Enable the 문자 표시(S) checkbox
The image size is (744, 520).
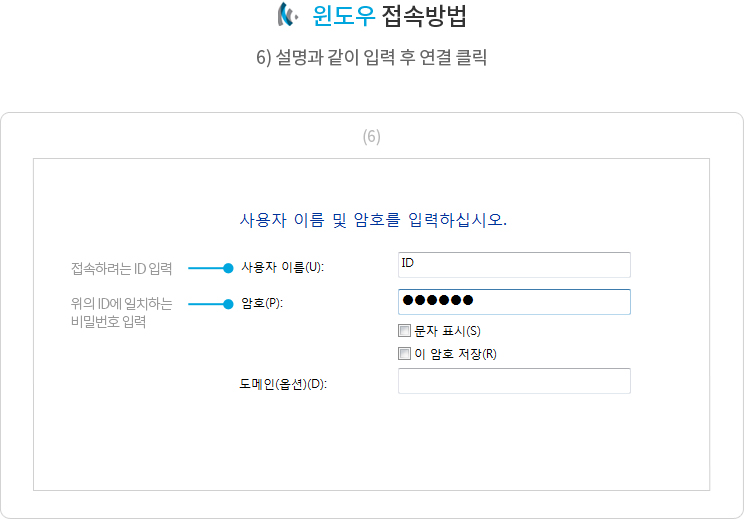click(x=404, y=331)
